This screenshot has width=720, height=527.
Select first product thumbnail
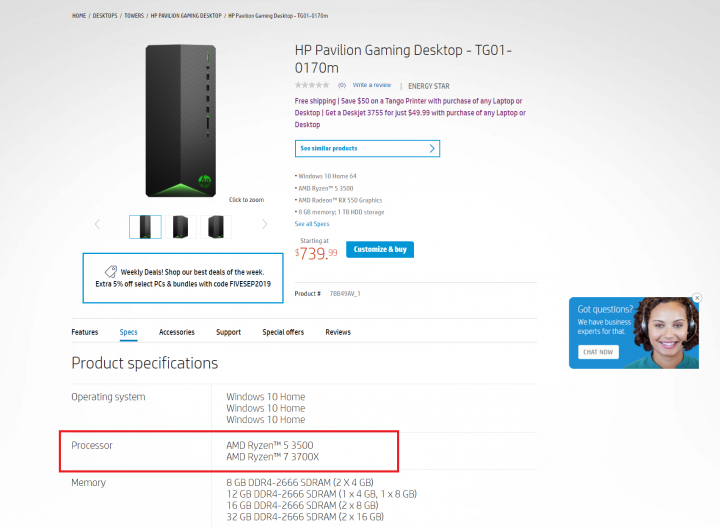pyautogui.click(x=145, y=227)
